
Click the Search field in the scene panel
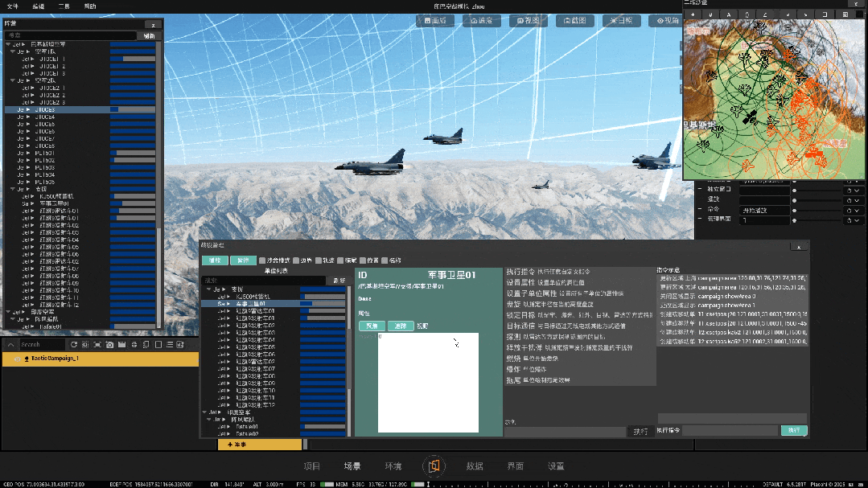click(42, 344)
